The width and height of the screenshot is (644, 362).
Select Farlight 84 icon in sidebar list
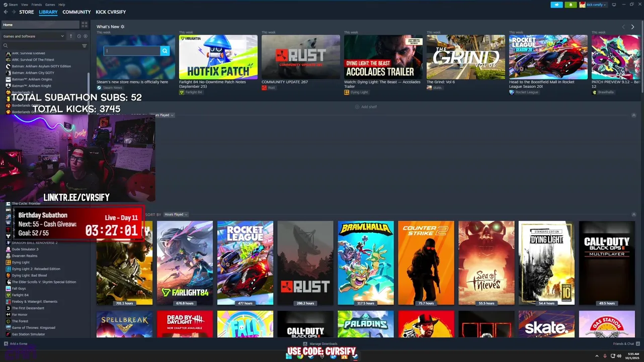[8, 295]
